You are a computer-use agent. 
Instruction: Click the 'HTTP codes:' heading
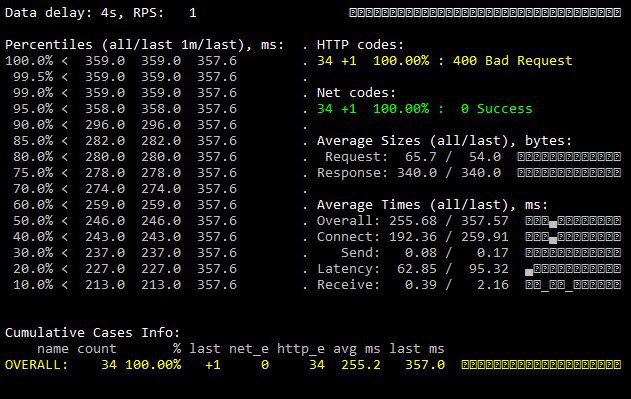[x=360, y=45]
